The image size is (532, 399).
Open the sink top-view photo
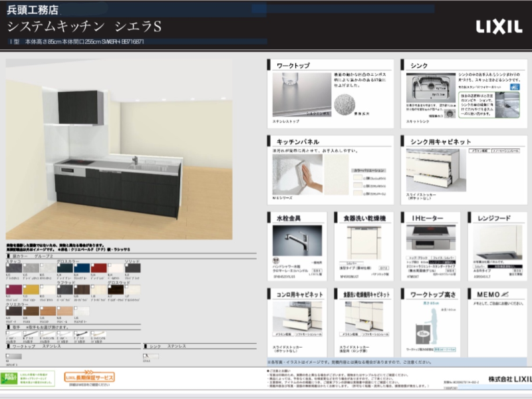(431, 88)
